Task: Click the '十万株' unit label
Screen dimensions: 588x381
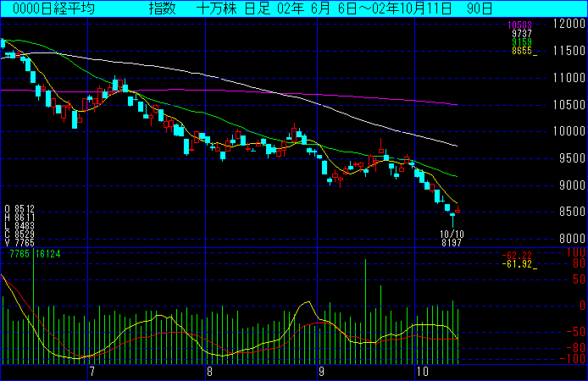Action: point(216,8)
